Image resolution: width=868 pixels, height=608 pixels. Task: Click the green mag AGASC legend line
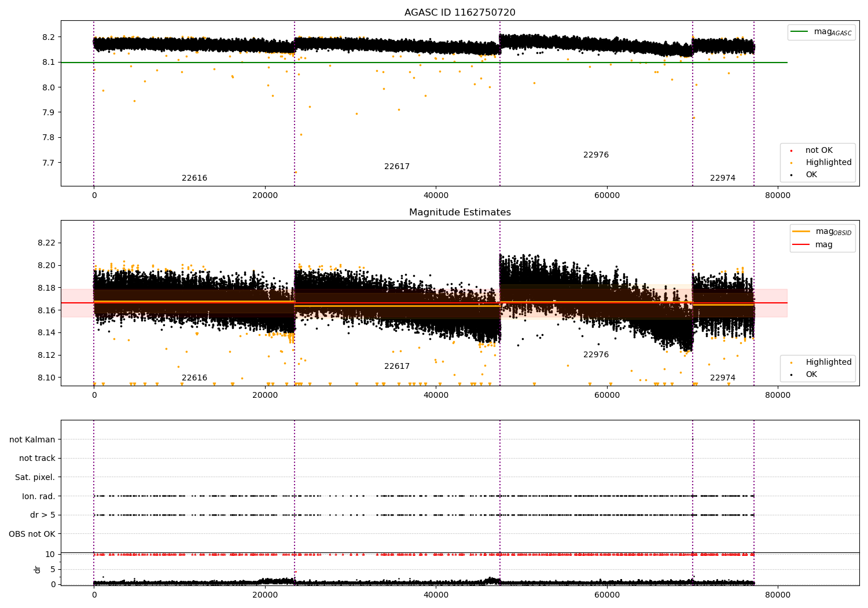coord(799,32)
